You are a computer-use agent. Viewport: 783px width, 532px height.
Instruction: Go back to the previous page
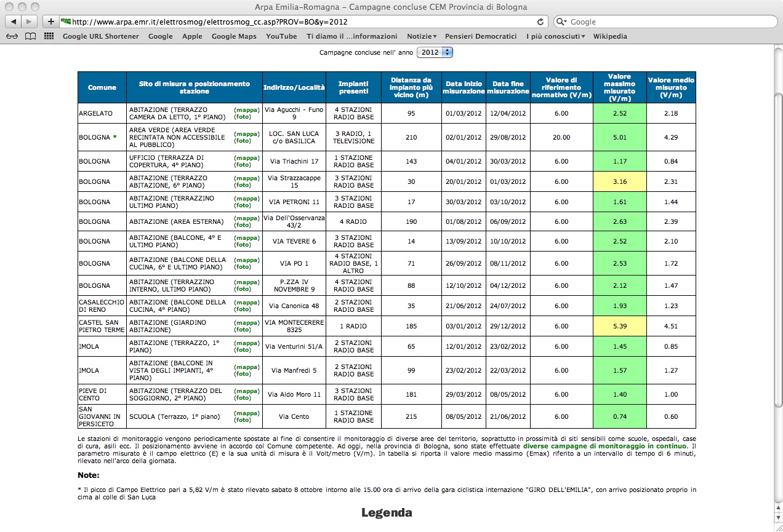click(14, 22)
